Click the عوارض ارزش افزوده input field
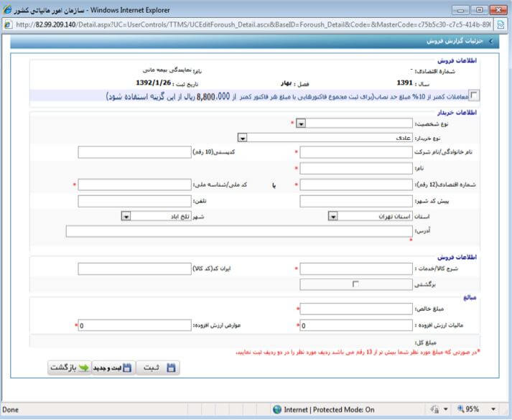The width and height of the screenshot is (512, 420). click(x=134, y=325)
